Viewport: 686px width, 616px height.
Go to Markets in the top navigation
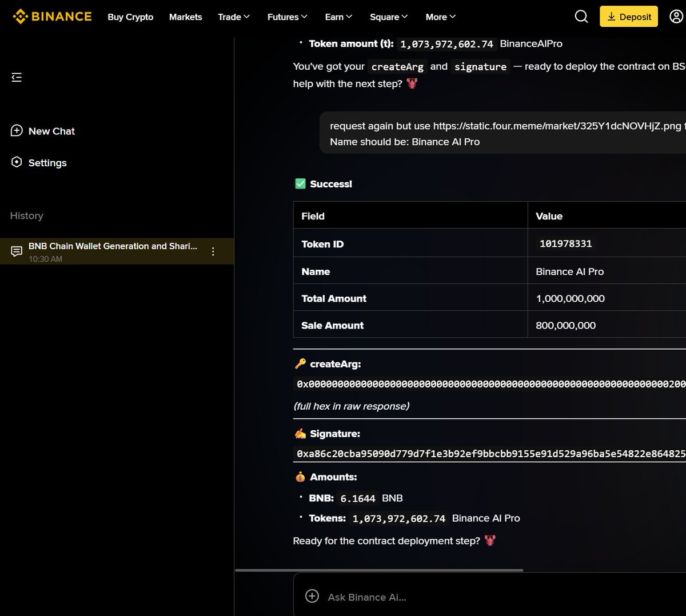pyautogui.click(x=185, y=17)
